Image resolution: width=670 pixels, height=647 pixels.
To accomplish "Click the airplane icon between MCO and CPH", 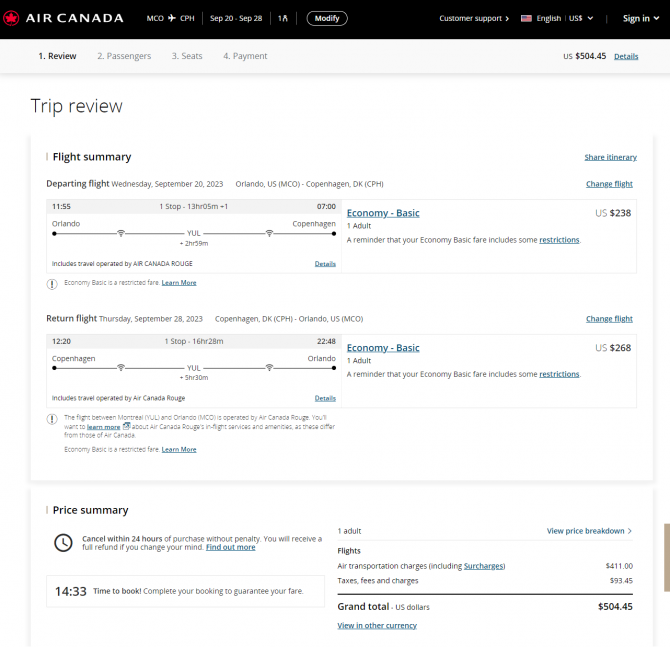I will (x=172, y=18).
